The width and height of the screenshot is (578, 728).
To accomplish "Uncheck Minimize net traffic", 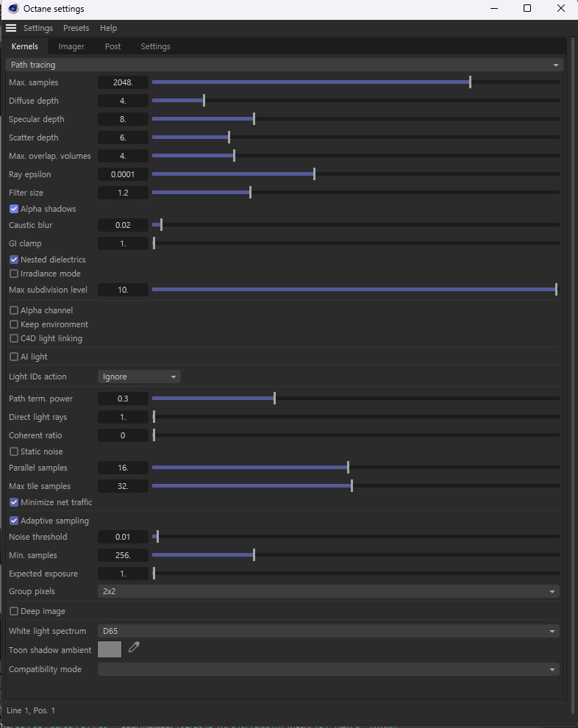I will click(14, 502).
